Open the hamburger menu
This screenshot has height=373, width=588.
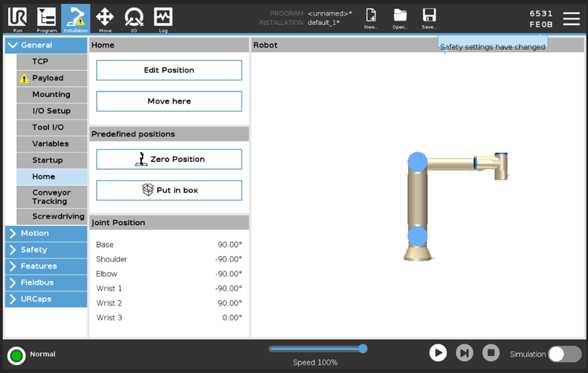(x=571, y=18)
